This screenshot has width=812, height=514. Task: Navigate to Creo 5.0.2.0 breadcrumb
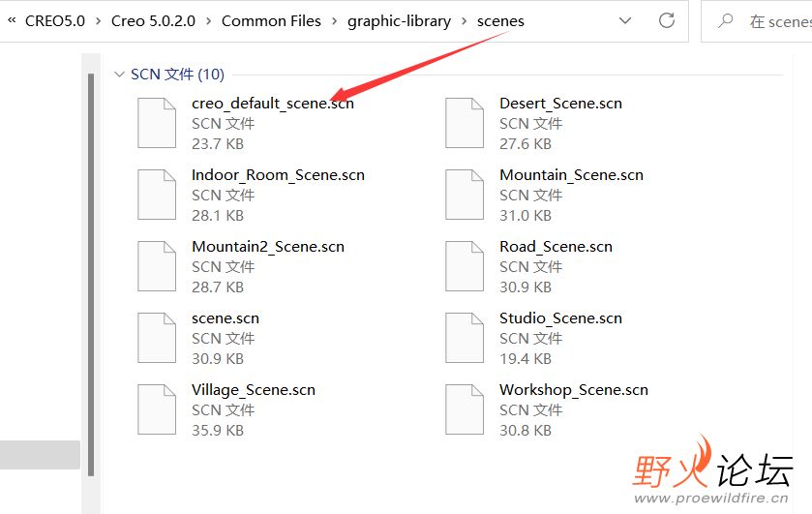(153, 21)
